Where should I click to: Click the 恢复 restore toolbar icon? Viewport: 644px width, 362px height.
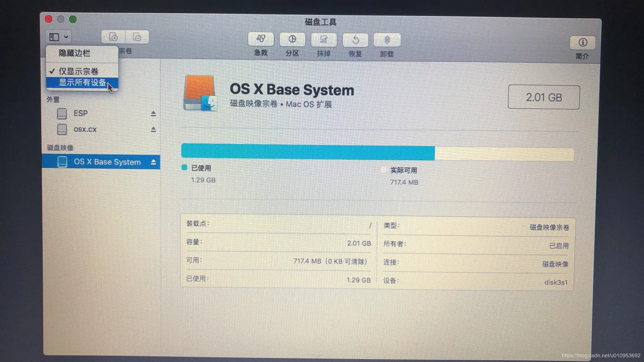click(x=355, y=40)
